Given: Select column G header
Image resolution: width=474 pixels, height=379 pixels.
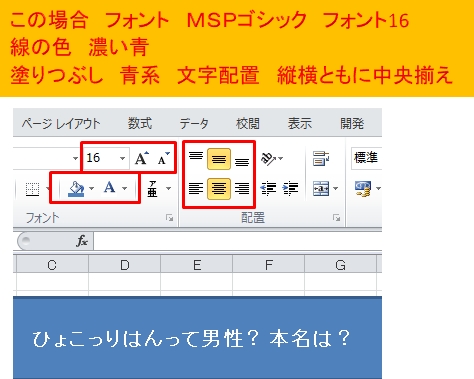Looking at the screenshot, I should 340,265.
